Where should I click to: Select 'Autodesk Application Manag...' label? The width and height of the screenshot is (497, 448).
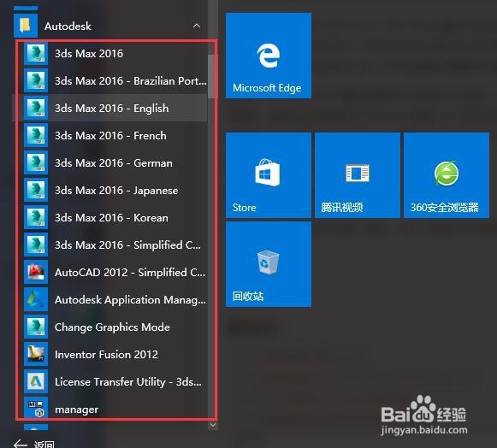coord(130,300)
